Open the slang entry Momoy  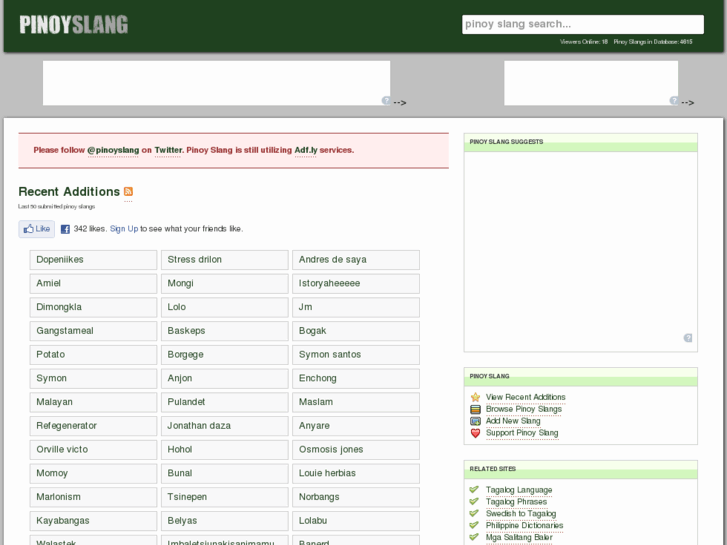pyautogui.click(x=93, y=473)
